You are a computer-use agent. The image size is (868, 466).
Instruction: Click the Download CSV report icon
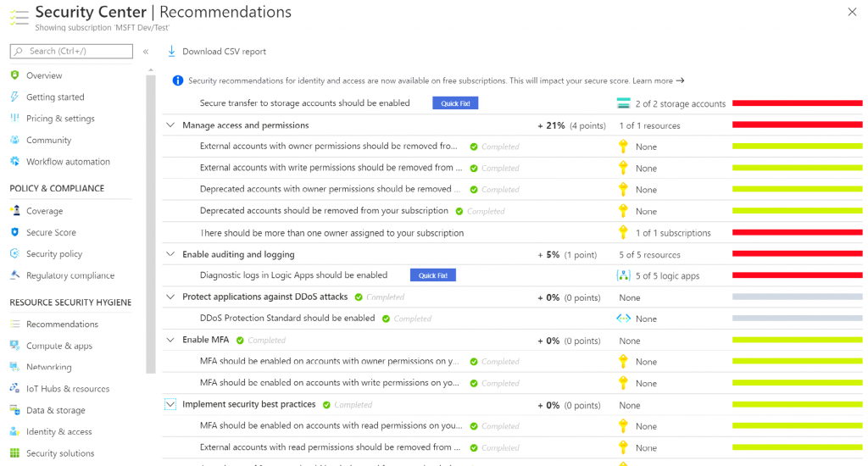pos(172,52)
